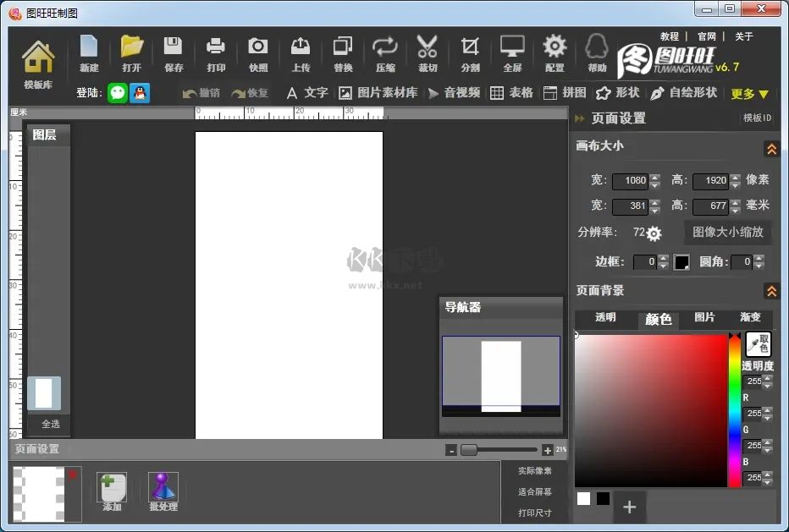Click the zoom-in plus button
The width and height of the screenshot is (789, 532).
point(547,450)
